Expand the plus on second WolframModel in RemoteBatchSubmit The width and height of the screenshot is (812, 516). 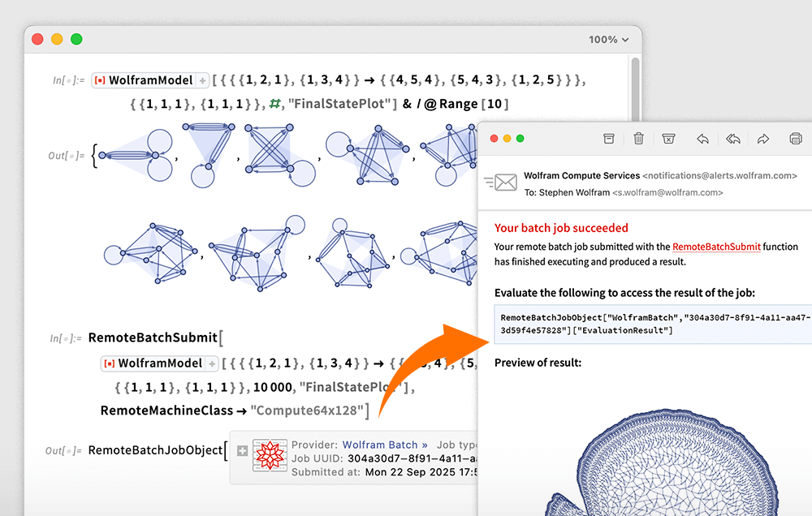[212, 363]
